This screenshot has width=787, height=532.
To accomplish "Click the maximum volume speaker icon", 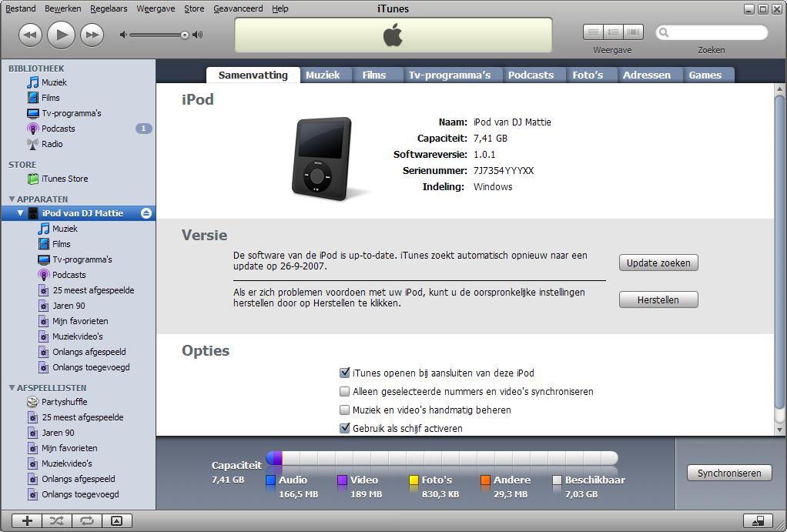I will tap(198, 35).
